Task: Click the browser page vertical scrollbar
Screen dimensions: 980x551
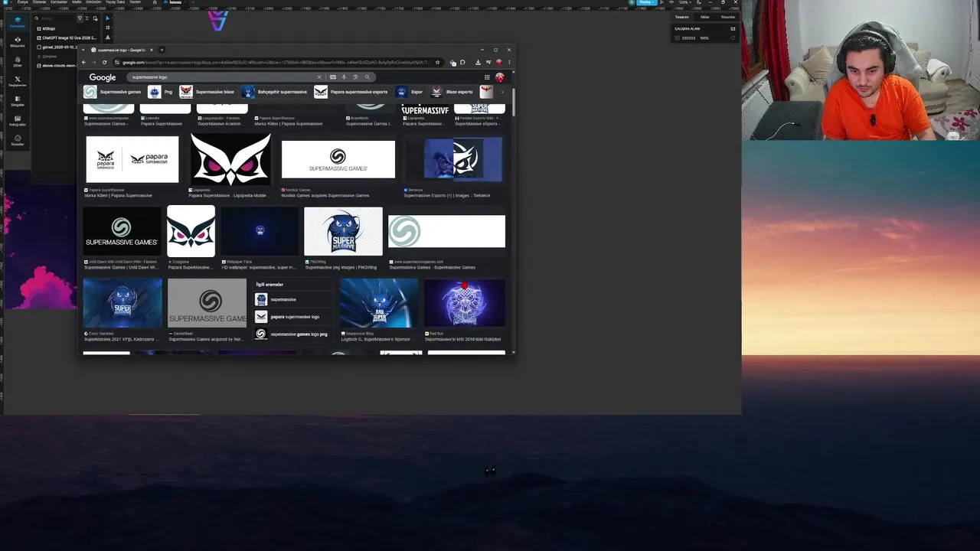Action: pos(513,102)
